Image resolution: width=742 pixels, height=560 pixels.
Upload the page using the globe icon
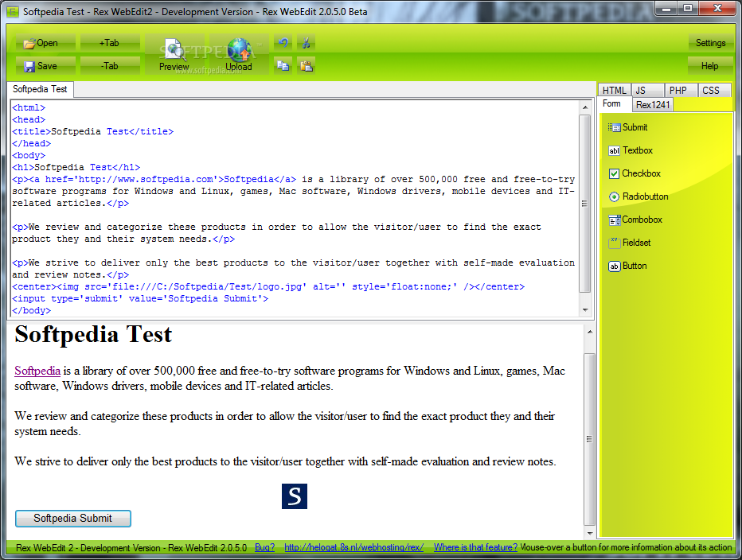[239, 54]
